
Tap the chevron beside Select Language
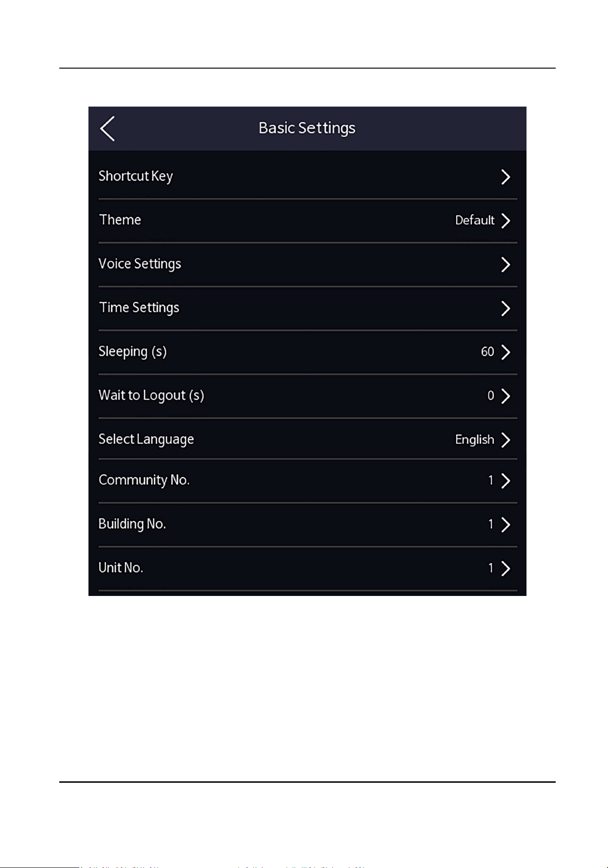tap(506, 440)
